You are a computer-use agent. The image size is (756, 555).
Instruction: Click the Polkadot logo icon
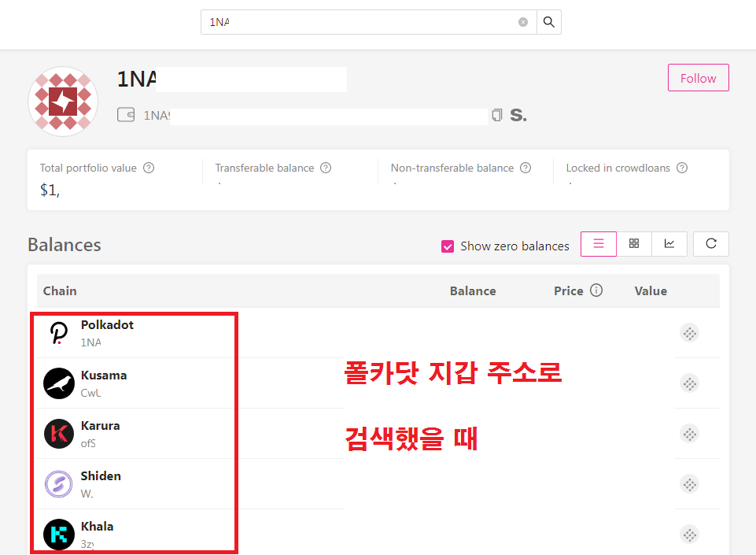pos(59,333)
